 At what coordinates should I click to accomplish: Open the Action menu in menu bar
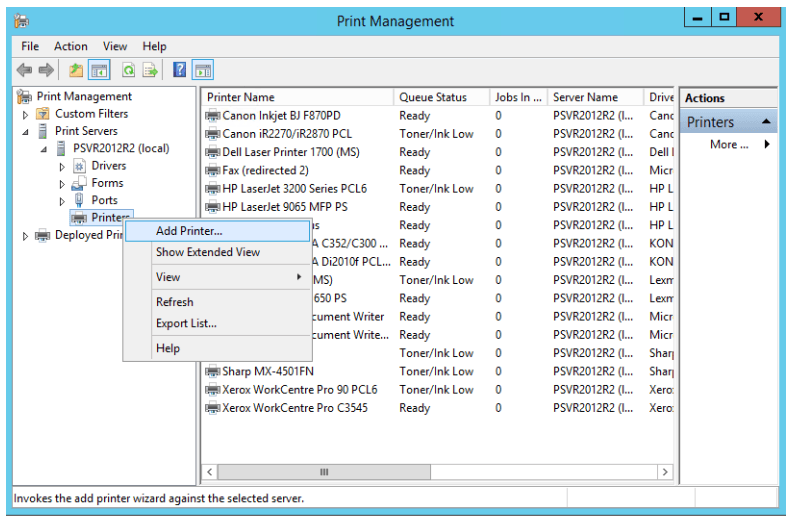click(x=70, y=46)
